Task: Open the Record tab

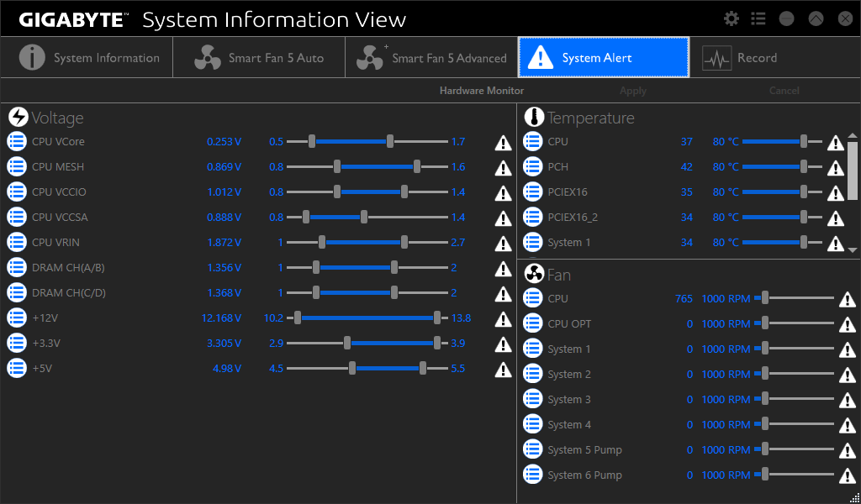Action: [x=775, y=58]
